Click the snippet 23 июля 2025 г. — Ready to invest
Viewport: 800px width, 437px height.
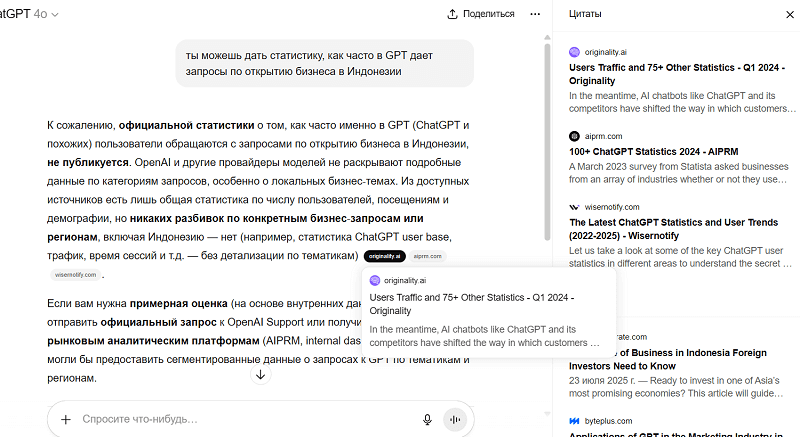click(676, 387)
